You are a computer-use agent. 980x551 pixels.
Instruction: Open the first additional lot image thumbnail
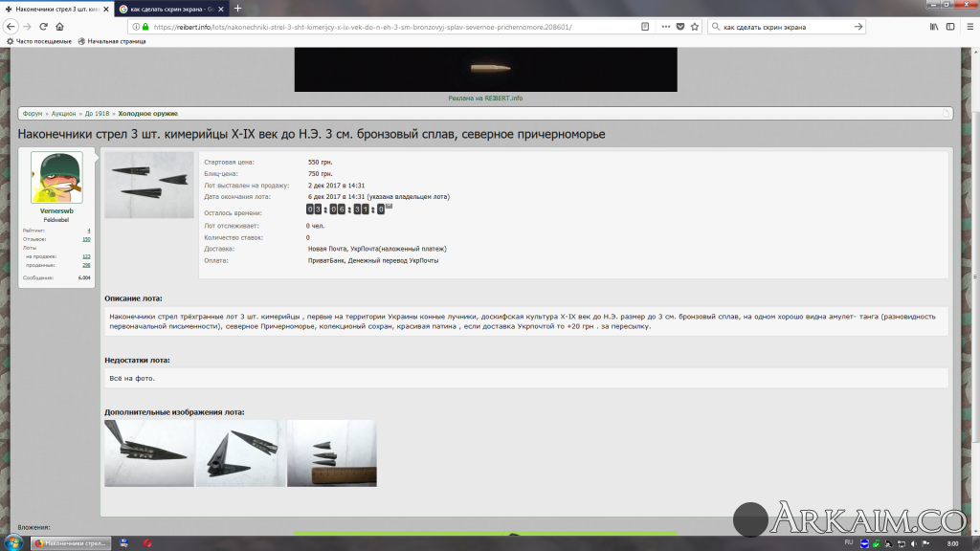click(148, 453)
